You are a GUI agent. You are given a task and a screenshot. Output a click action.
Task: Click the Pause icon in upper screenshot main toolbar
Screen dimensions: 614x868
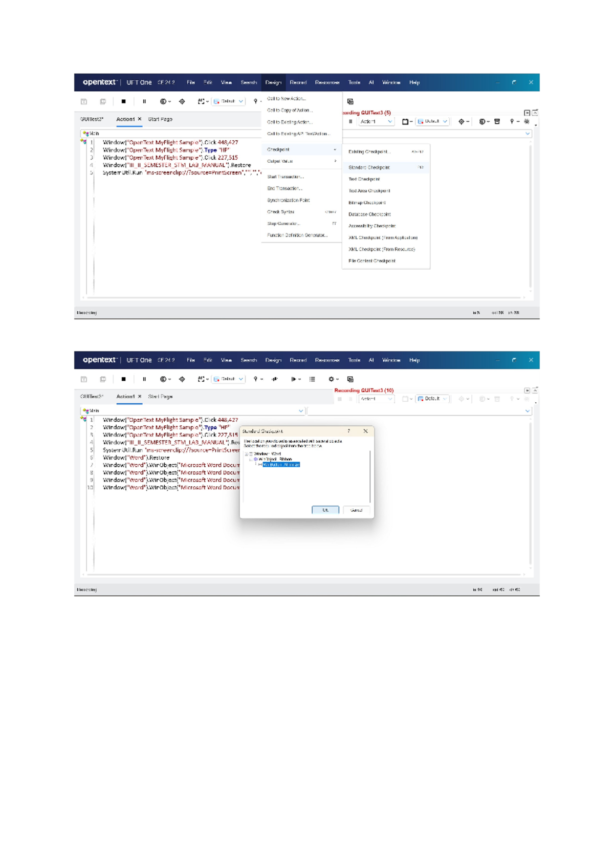[144, 101]
